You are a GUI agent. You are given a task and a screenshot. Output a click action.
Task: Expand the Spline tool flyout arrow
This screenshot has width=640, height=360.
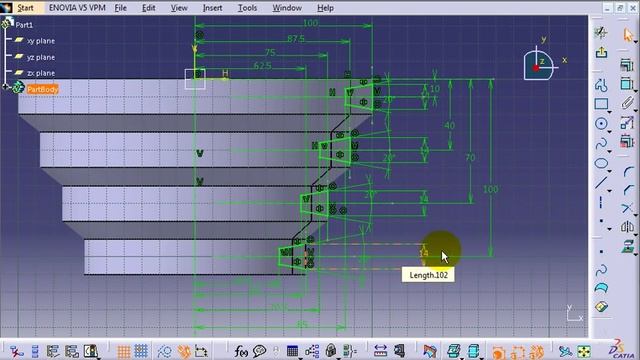[x=609, y=151]
